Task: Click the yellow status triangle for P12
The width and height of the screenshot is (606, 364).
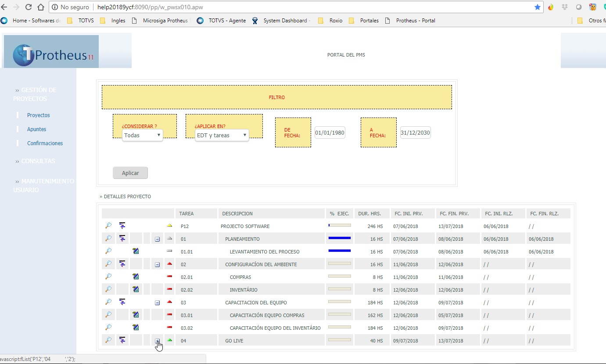Action: (x=170, y=225)
